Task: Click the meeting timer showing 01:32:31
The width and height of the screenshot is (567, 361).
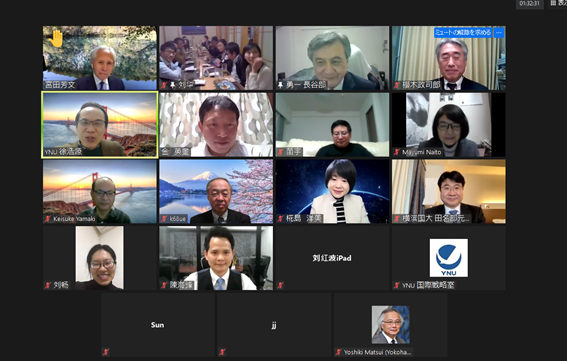Action: (529, 4)
